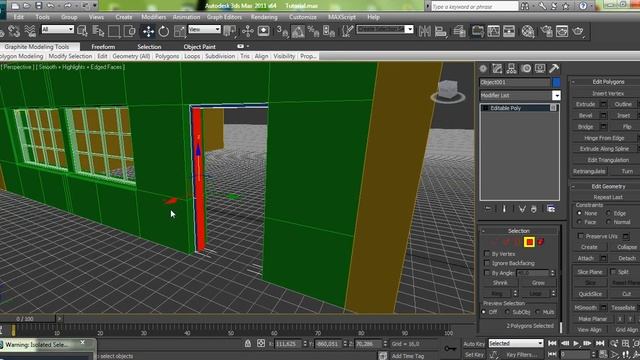Select the Face constraint radio button
The image size is (640, 360).
point(579,222)
